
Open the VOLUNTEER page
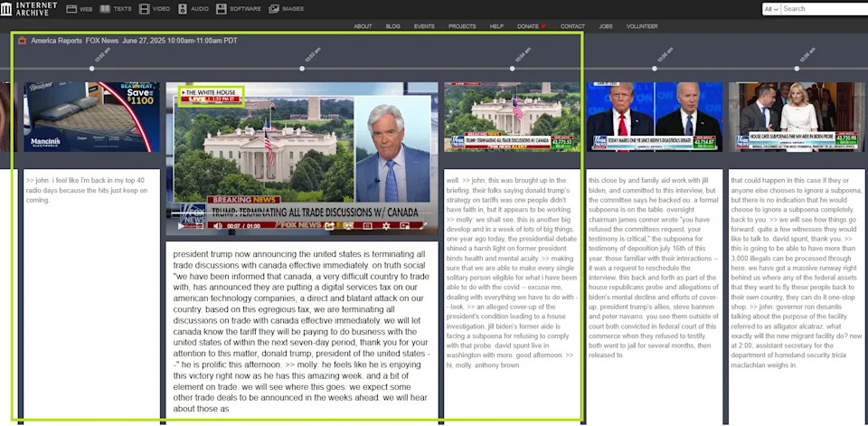pyautogui.click(x=642, y=26)
